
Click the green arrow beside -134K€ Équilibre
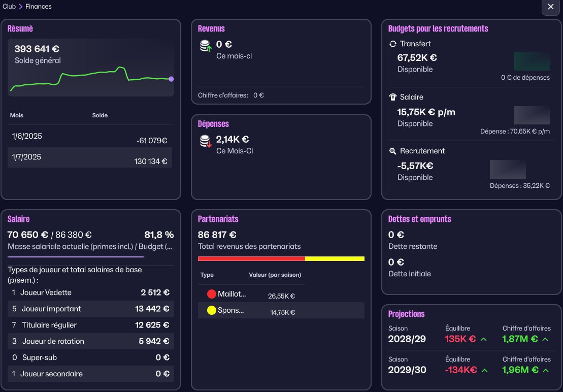tap(484, 370)
